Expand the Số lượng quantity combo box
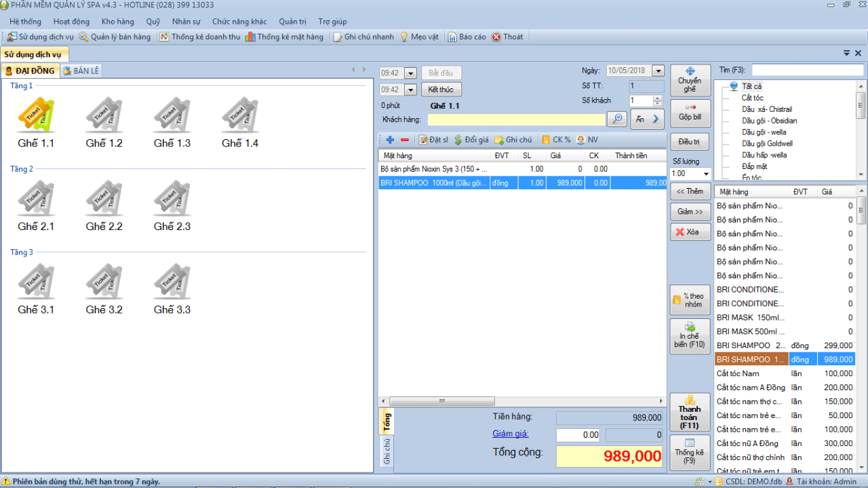 point(707,174)
